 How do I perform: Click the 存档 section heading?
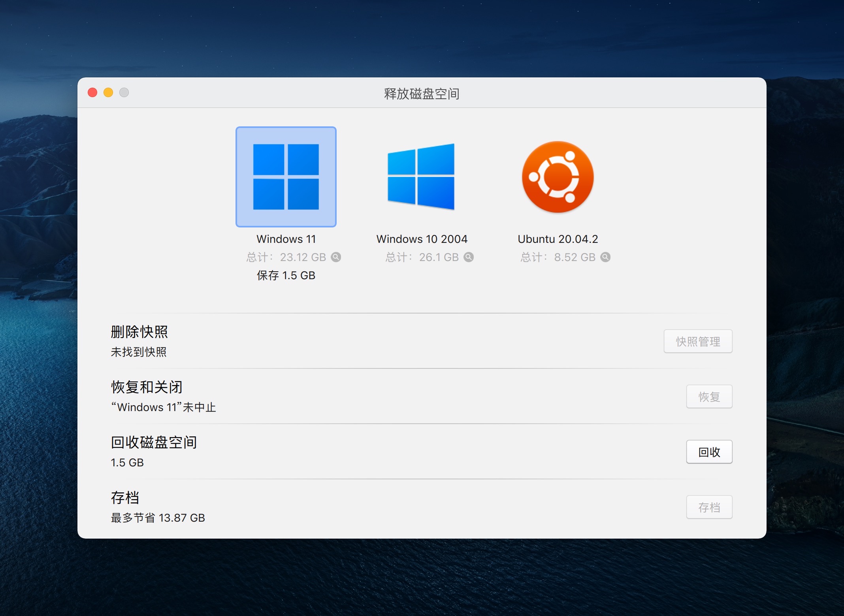pos(125,498)
